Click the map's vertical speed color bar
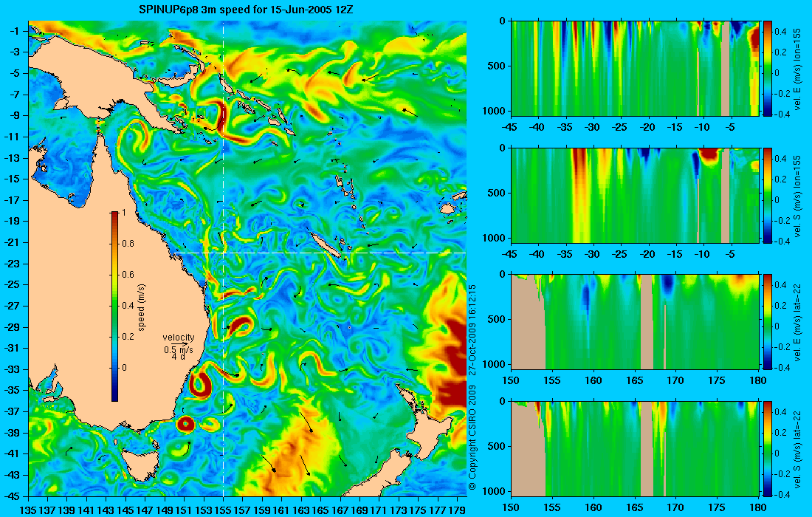This screenshot has width=812, height=517. pyautogui.click(x=114, y=307)
